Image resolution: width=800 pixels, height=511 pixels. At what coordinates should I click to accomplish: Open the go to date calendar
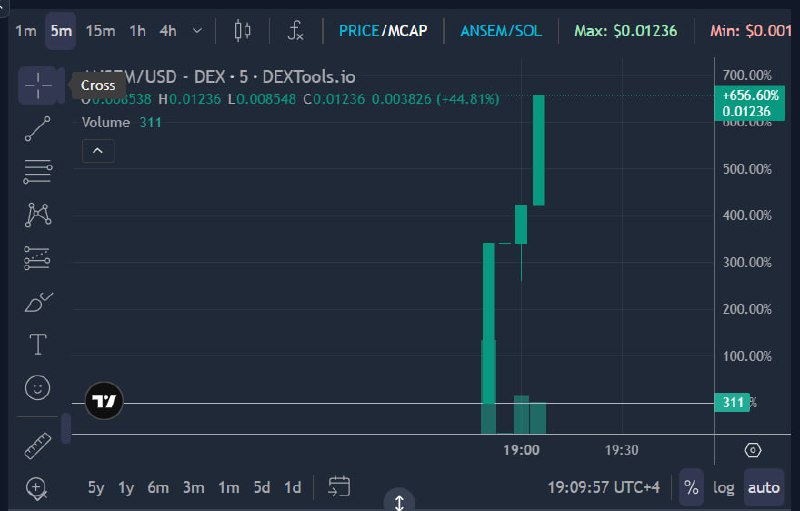point(339,486)
